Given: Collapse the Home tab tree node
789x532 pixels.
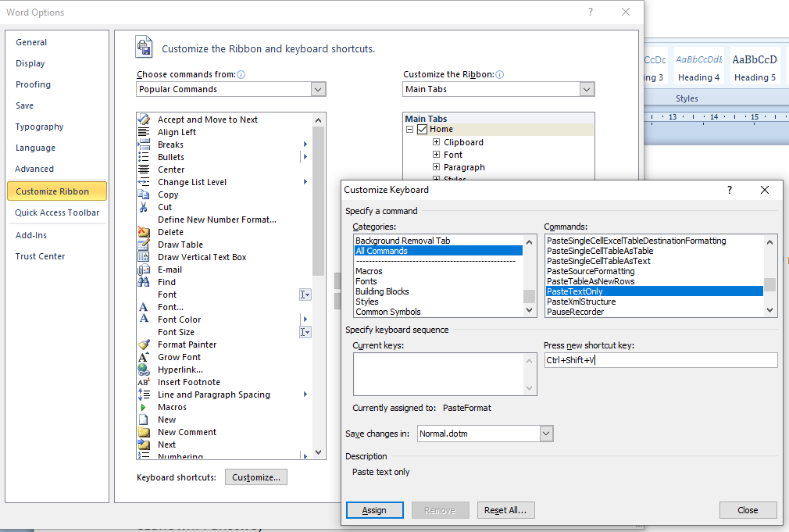Looking at the screenshot, I should 409,130.
